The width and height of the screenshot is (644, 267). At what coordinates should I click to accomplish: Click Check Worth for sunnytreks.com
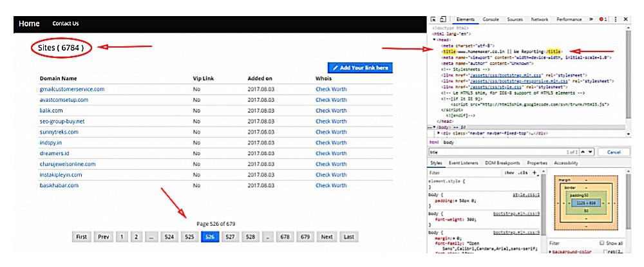[331, 132]
